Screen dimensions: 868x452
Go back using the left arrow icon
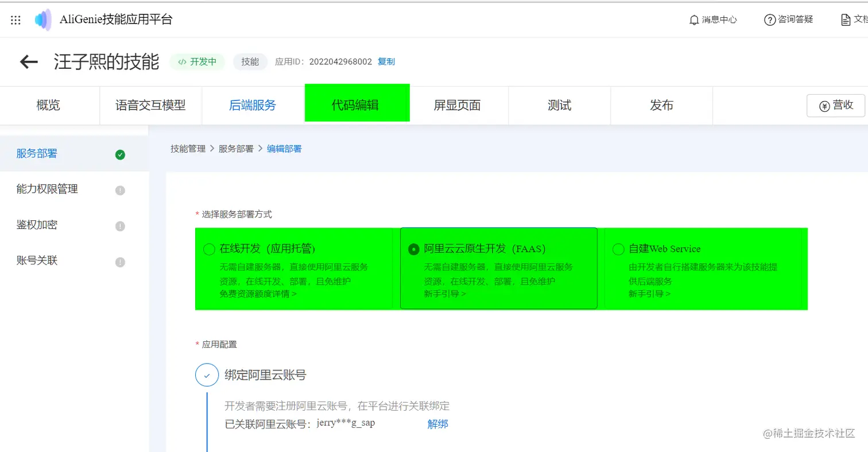pyautogui.click(x=29, y=62)
